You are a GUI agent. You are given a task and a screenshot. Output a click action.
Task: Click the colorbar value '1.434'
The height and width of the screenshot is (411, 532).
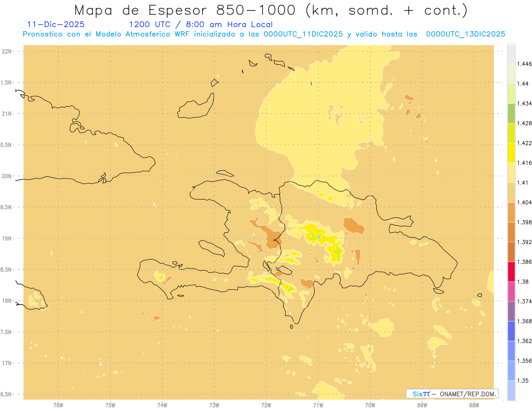point(524,103)
